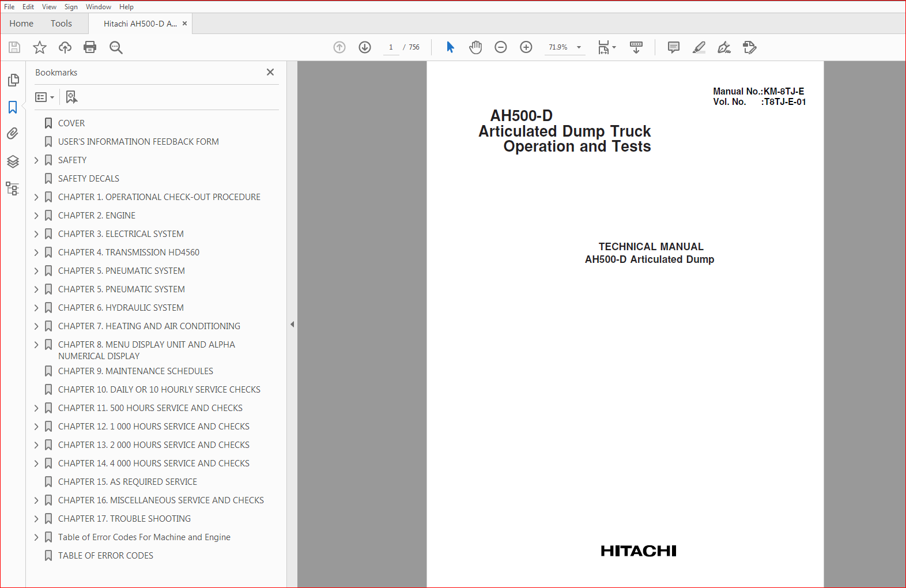The height and width of the screenshot is (588, 906).
Task: Expand Chapter 11 500 Hours Service
Action: (36, 408)
